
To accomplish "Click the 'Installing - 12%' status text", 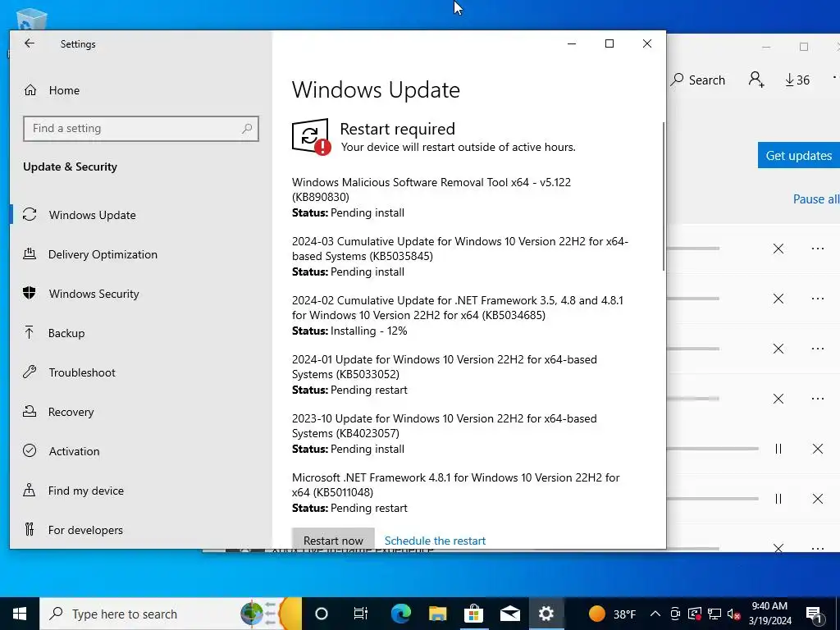I will tap(368, 331).
